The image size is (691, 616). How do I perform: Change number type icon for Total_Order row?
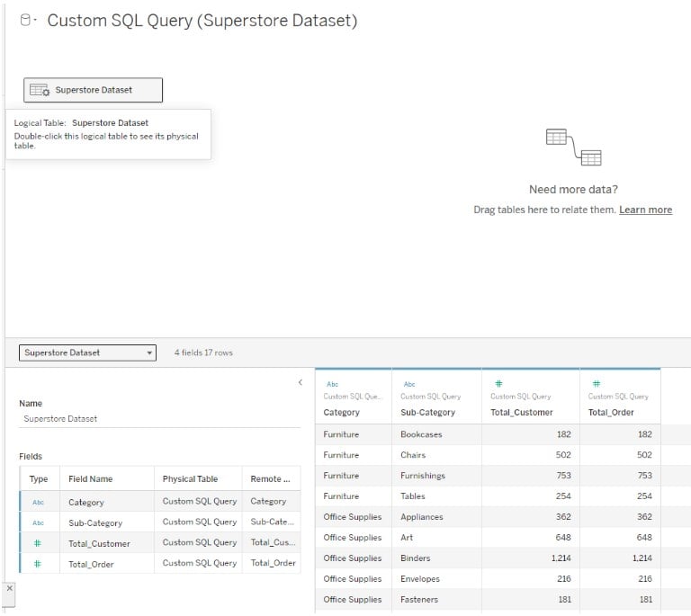38,564
